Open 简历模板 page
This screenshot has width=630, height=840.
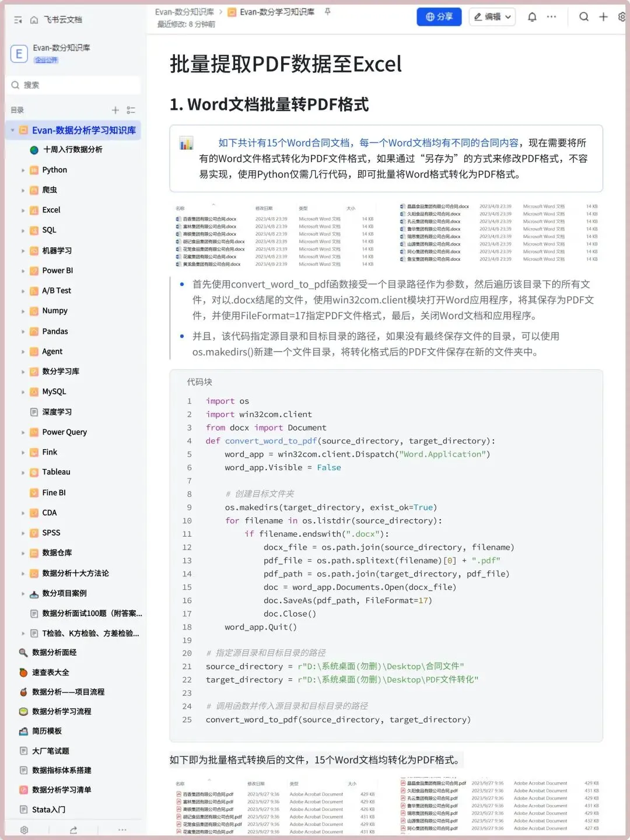47,731
